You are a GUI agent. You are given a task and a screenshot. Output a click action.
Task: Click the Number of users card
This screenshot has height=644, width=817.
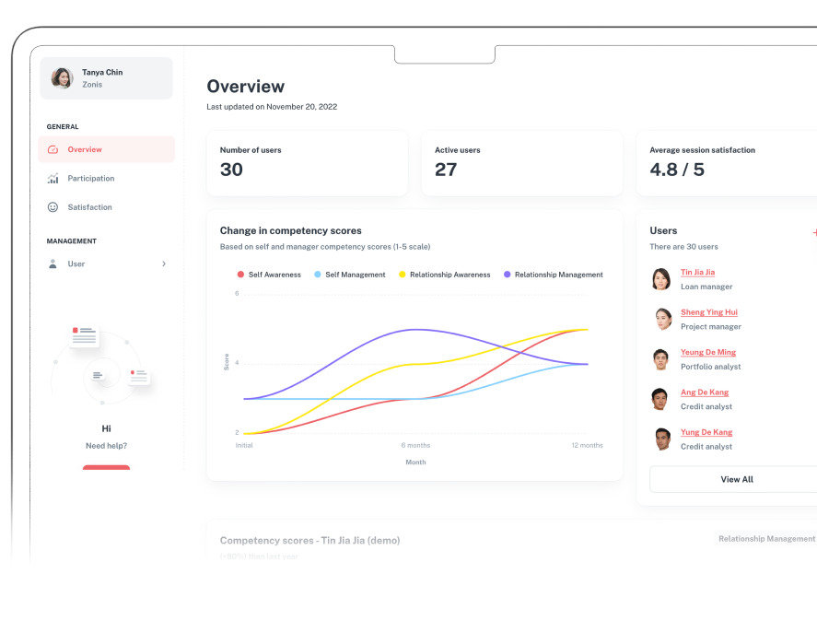308,164
